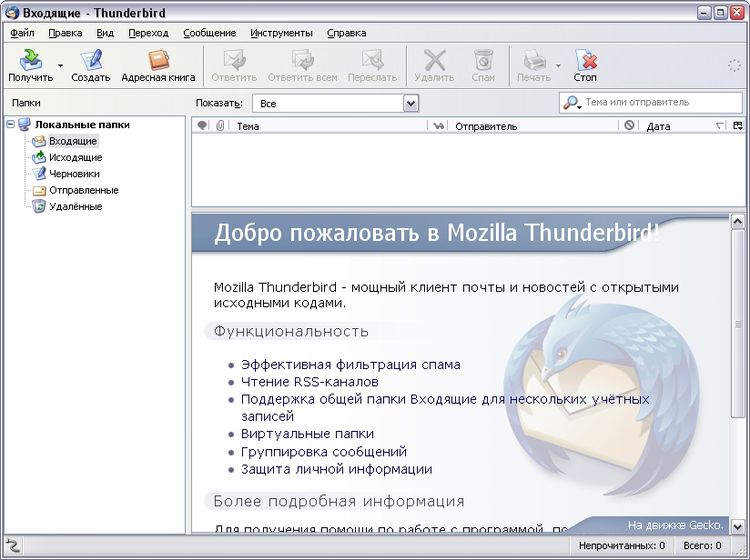Open the Переход menu
Screen dimensions: 750x560
(148, 33)
